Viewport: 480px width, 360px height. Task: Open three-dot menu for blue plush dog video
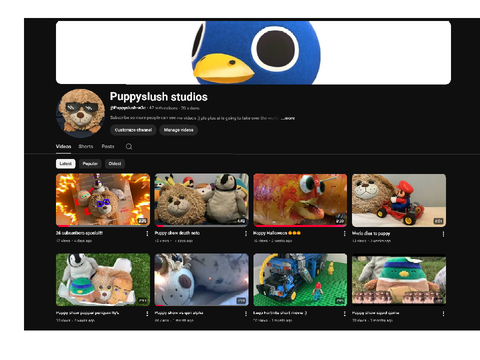(246, 314)
